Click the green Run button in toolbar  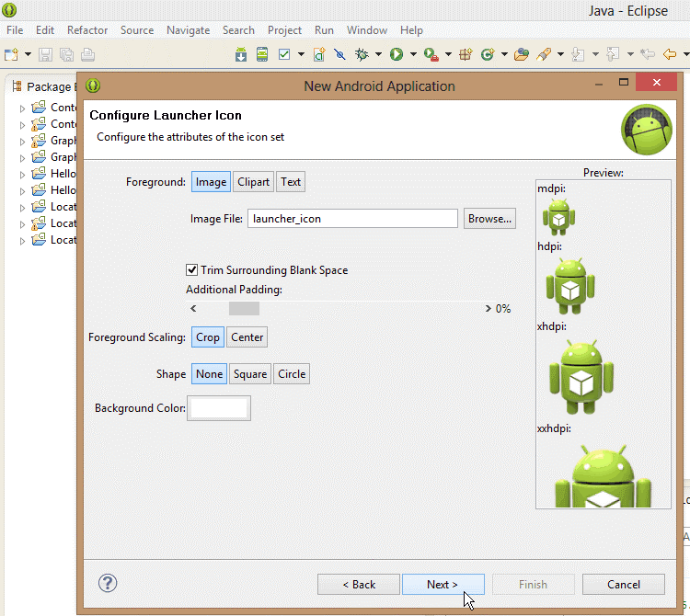397,54
